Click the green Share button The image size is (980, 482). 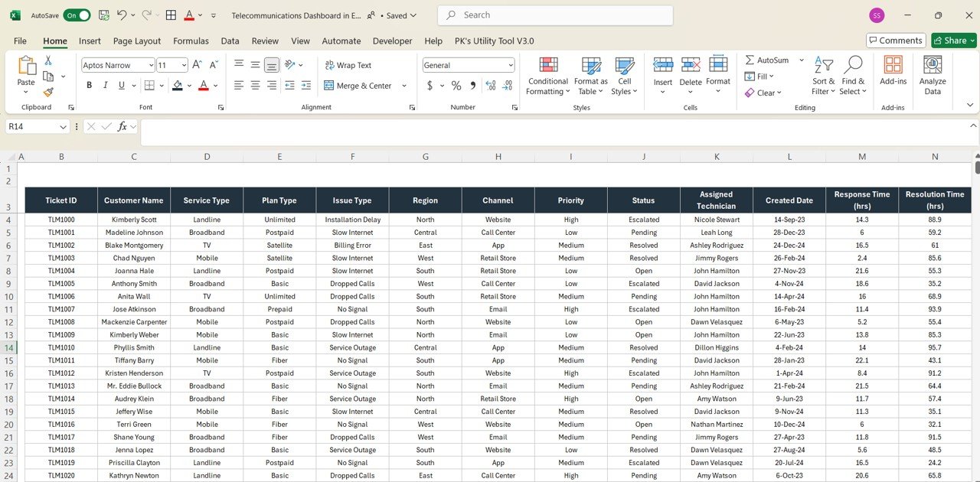(954, 41)
